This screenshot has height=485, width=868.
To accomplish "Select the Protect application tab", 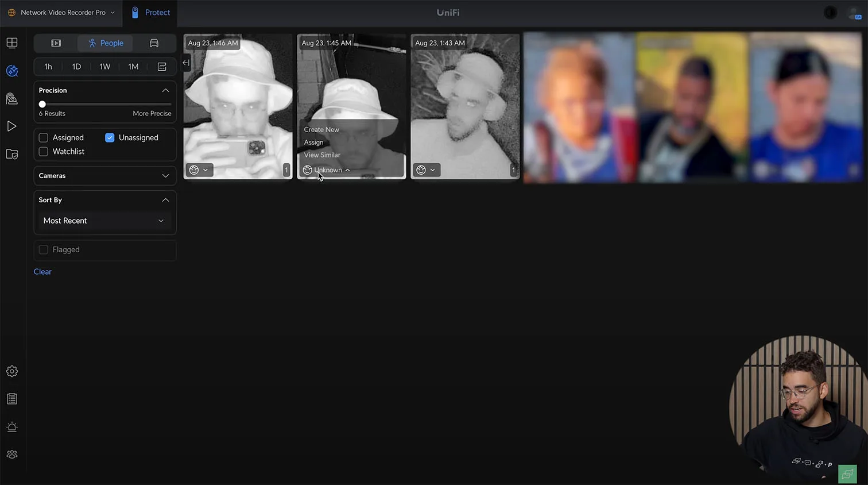I will (x=150, y=13).
